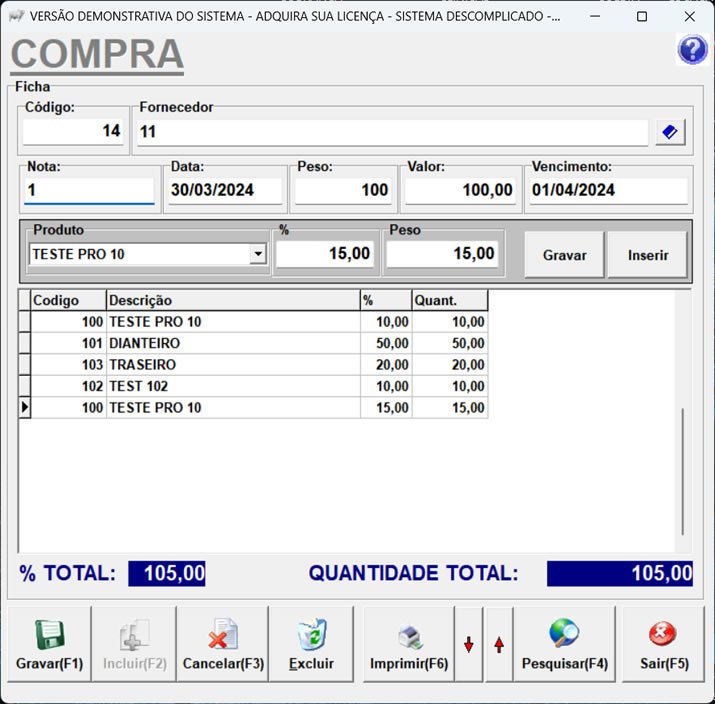Go to next record with red down arrow

coord(468,644)
